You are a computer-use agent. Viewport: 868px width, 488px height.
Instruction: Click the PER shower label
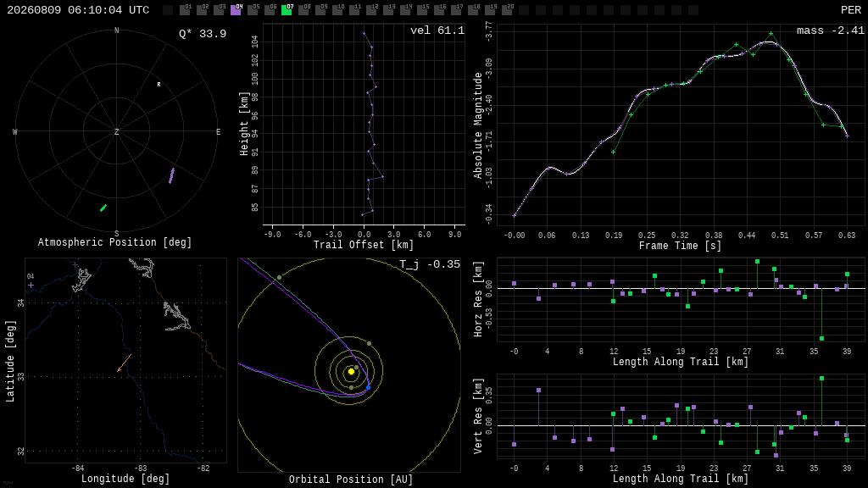coord(851,10)
